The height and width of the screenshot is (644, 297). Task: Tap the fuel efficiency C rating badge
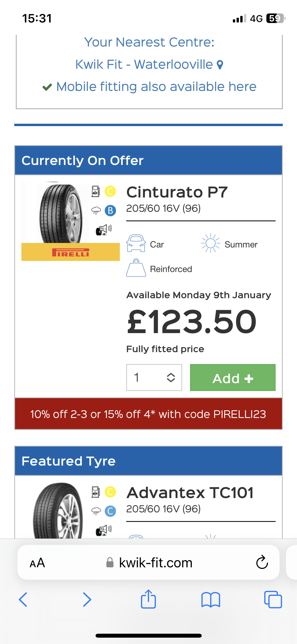point(110,191)
